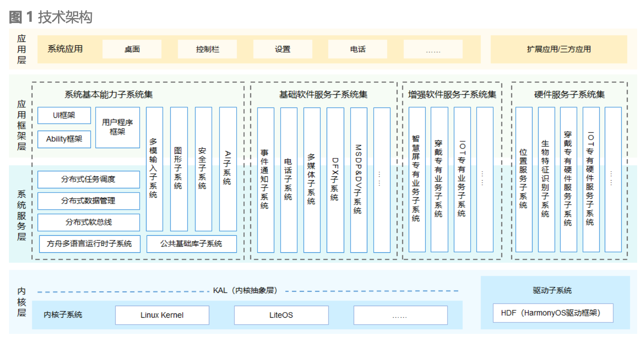Click the Ability框架 box
This screenshot has height=345, width=644.
pos(64,139)
